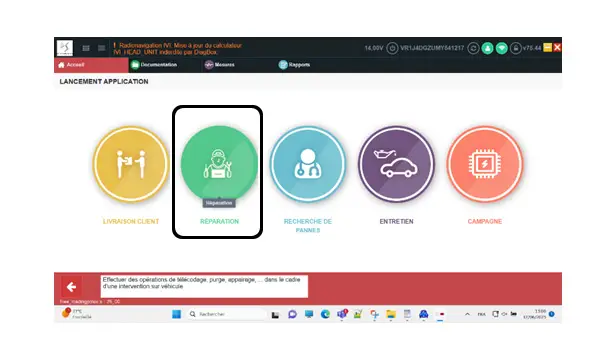Viewport: 615px width, 360px height.
Task: Open the Livraison Client circle icon
Action: tap(131, 164)
